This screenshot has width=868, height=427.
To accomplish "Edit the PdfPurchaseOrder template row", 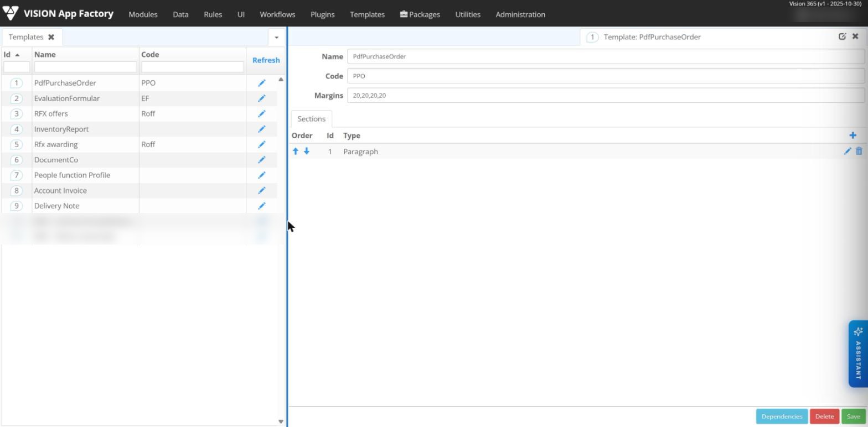I will 262,83.
